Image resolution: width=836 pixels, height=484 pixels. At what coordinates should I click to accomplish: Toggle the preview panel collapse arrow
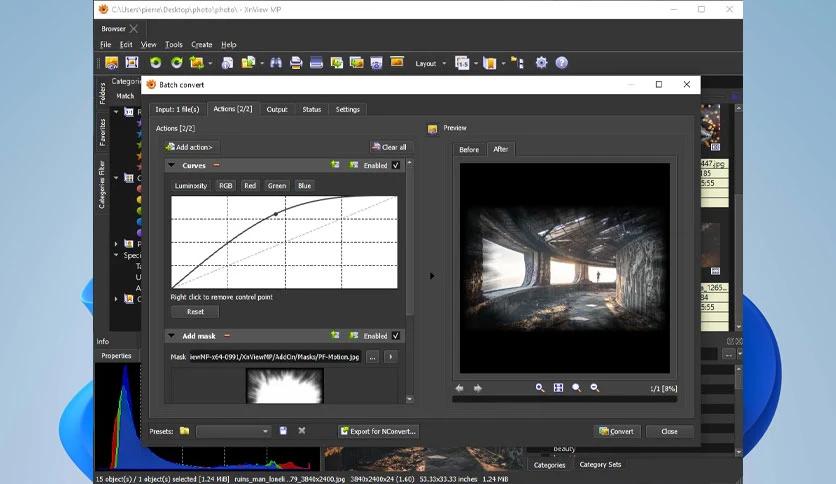(x=432, y=276)
